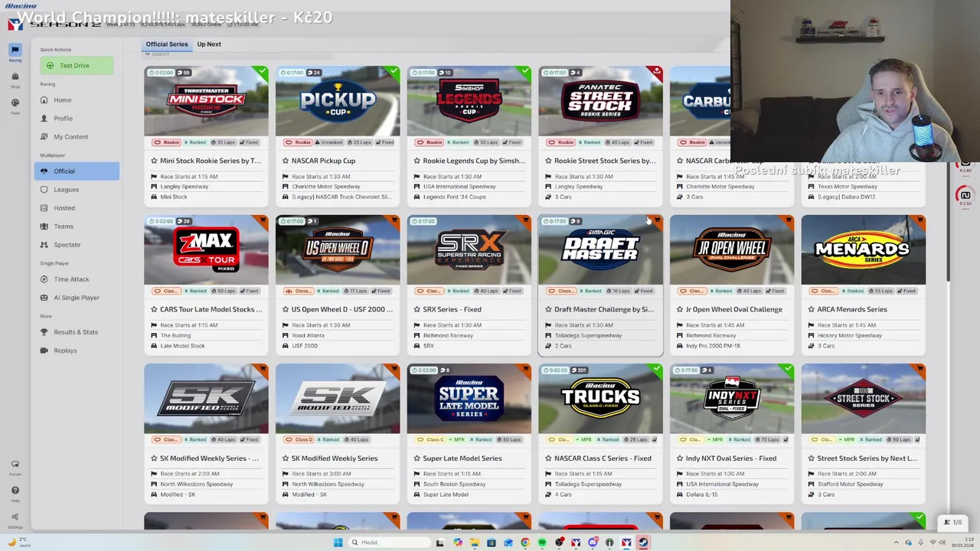Click cart icon on US Open Wheel D card
This screenshot has width=980, height=551.
click(394, 220)
